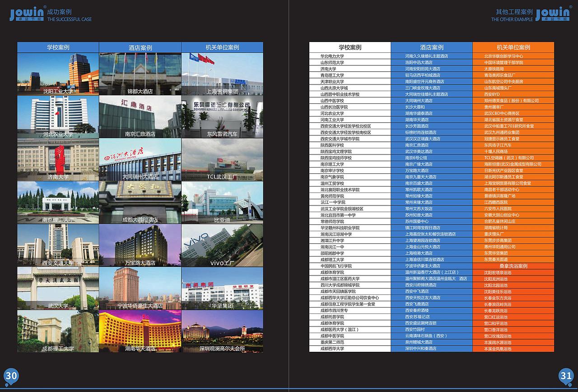
Task: Open the 湖南华天酒店 photo
Action: (140, 331)
